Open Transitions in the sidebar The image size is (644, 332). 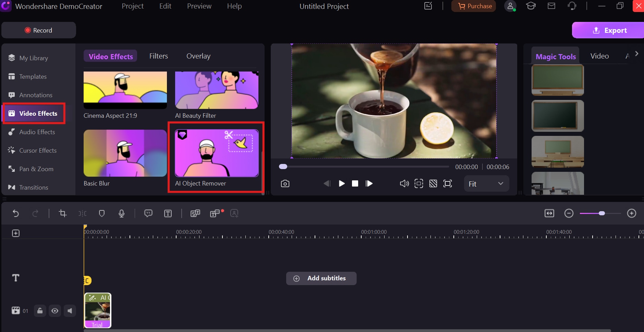tap(34, 188)
